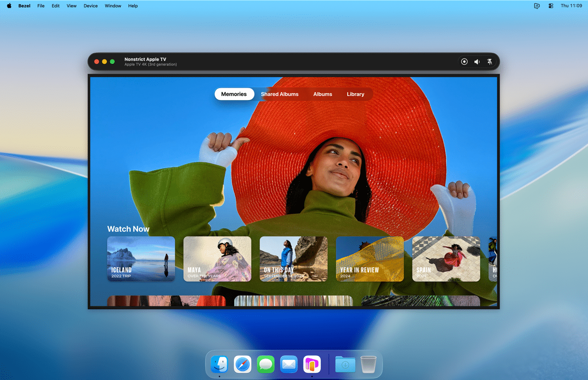588x380 pixels.
Task: Play the Year in Review 2024 memory
Action: click(x=370, y=259)
